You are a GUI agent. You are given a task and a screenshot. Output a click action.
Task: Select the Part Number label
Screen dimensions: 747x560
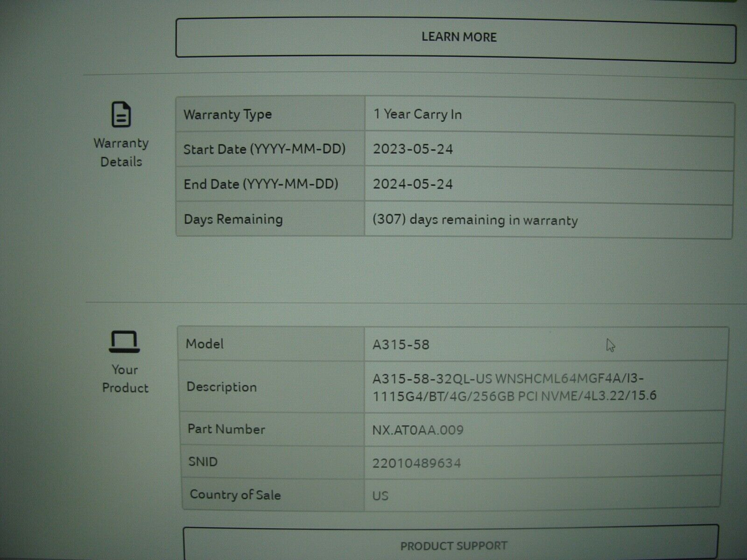(x=226, y=429)
